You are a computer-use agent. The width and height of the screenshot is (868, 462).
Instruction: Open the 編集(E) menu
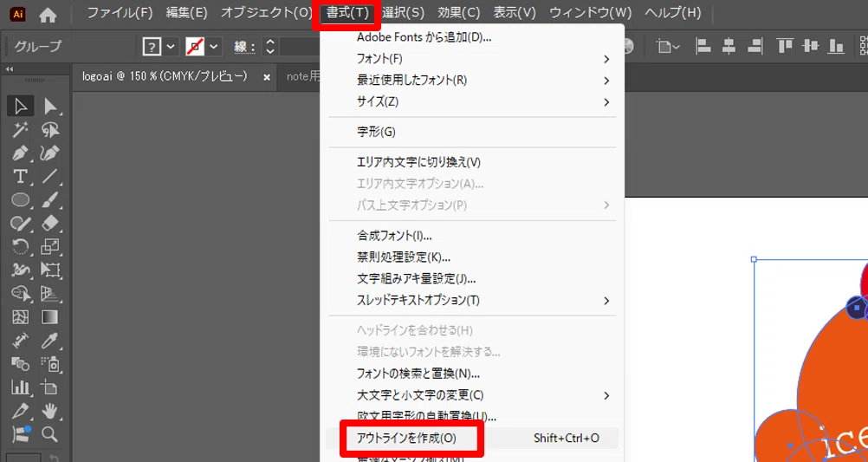click(x=186, y=13)
